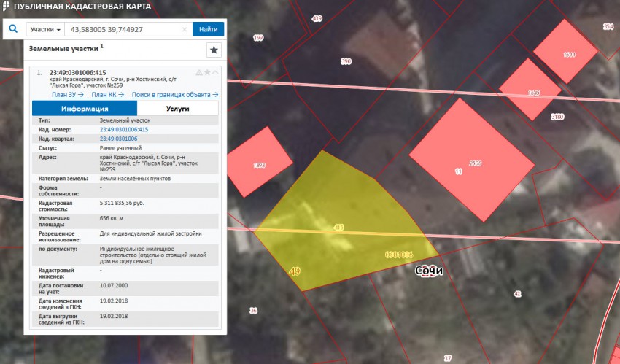
Task: Click the magnifier search icon
Action: click(13, 30)
